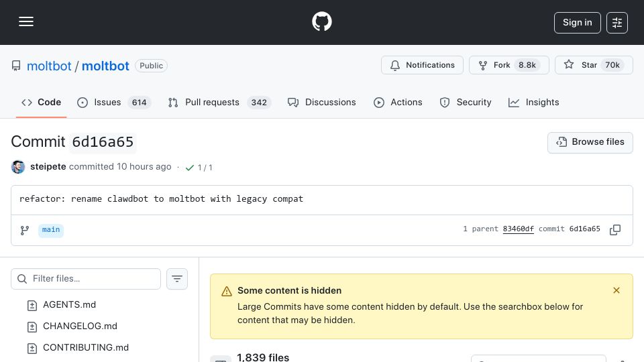644x362 pixels.
Task: Click the Public visibility badge
Action: point(151,66)
